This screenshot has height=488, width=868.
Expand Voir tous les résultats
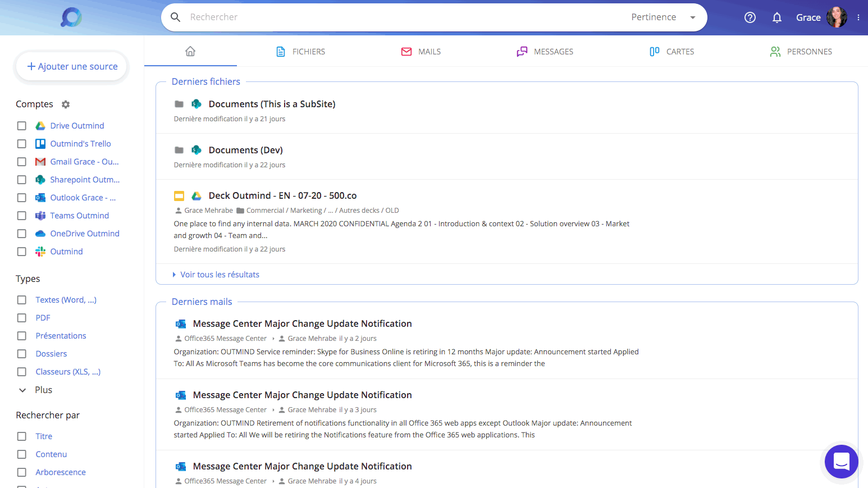[219, 275]
